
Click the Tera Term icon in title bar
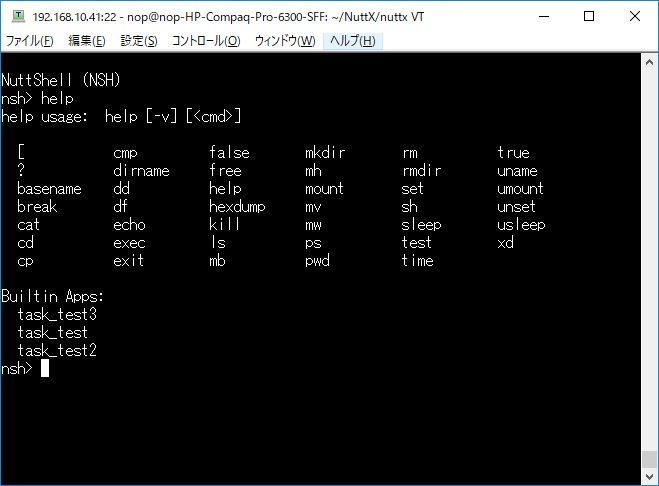coord(18,16)
